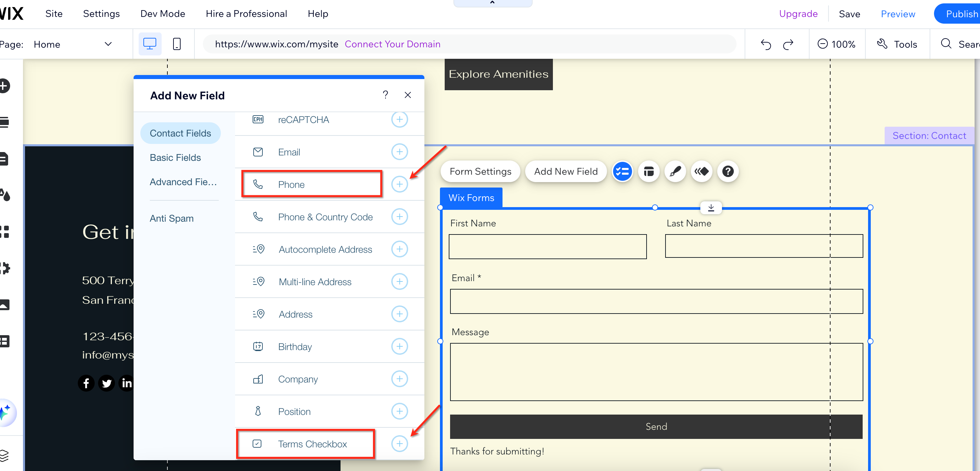Viewport: 980px width, 471px height.
Task: Open the Help menu
Action: 318,14
